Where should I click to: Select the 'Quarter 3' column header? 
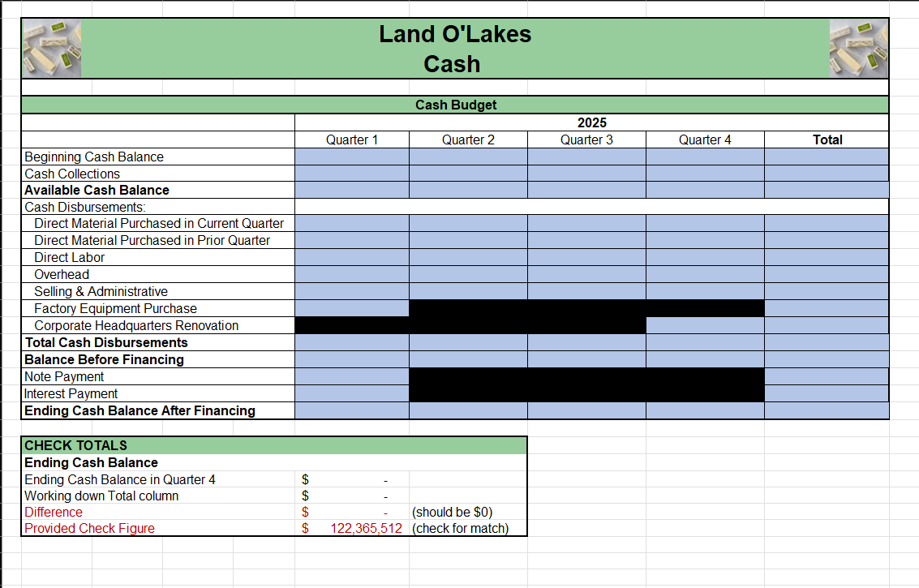click(586, 139)
